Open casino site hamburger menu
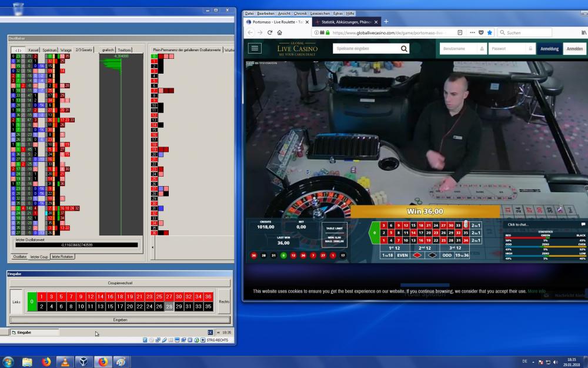Image resolution: width=588 pixels, height=368 pixels. (255, 48)
